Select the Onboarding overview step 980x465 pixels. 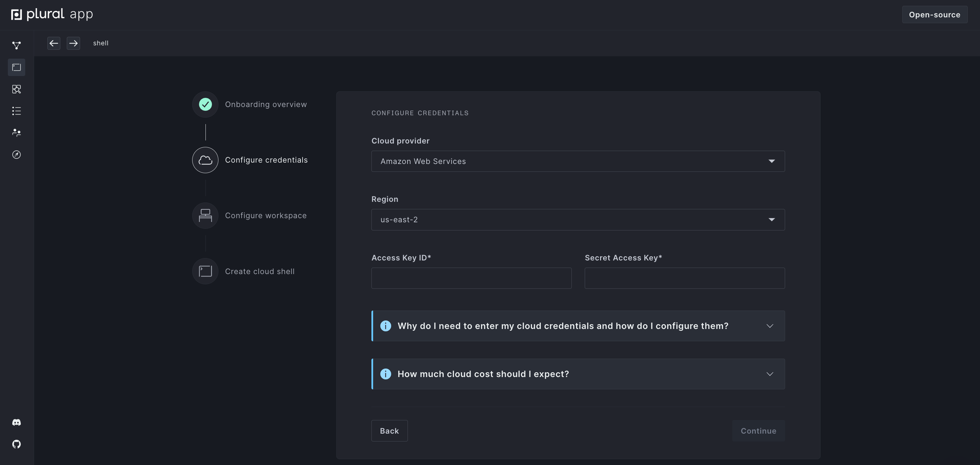(265, 104)
